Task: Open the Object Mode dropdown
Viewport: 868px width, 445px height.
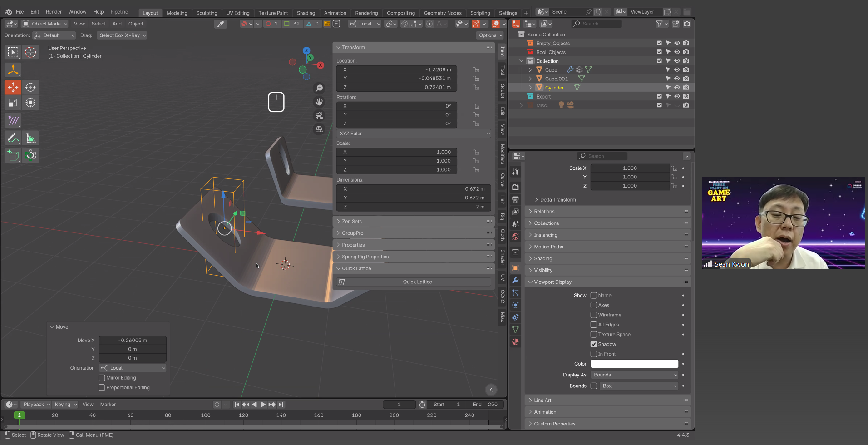Action: (x=45, y=24)
